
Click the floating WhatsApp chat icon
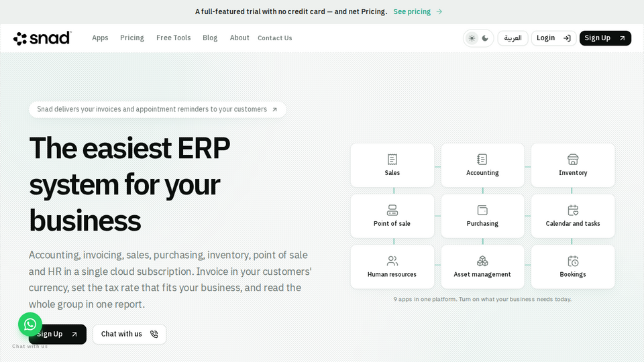pyautogui.click(x=30, y=324)
